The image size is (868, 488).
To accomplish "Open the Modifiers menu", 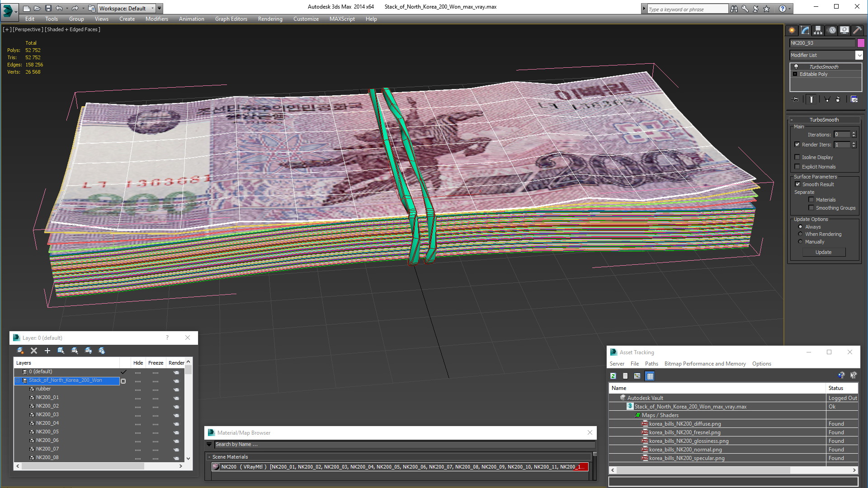I will 157,19.
